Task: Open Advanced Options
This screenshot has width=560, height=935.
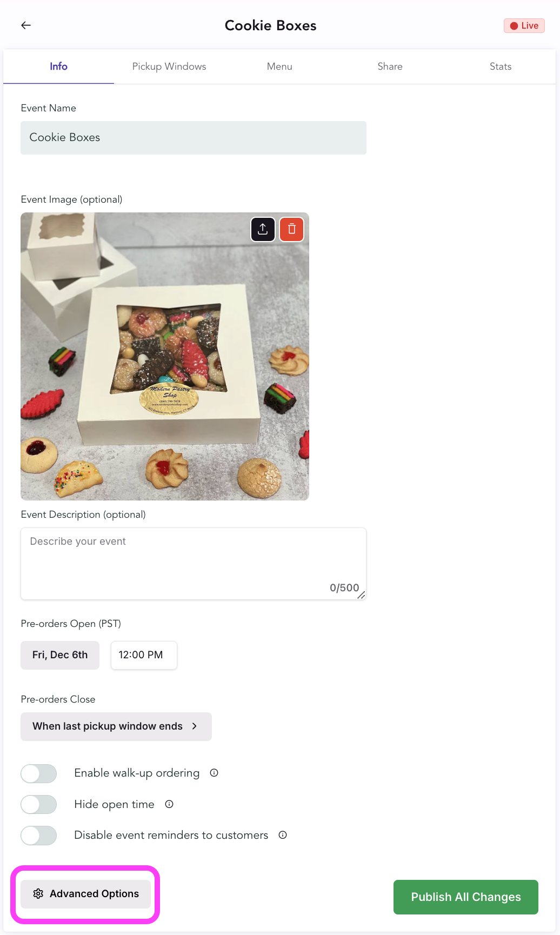Action: click(86, 894)
